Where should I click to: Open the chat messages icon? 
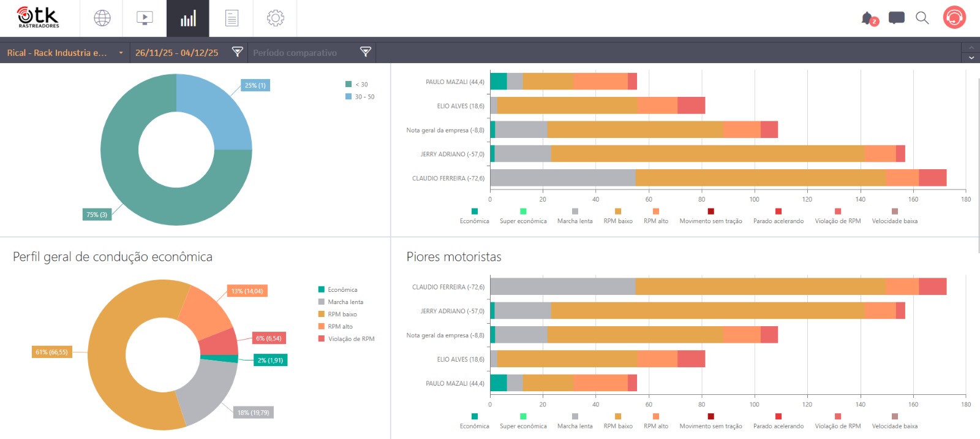[897, 18]
